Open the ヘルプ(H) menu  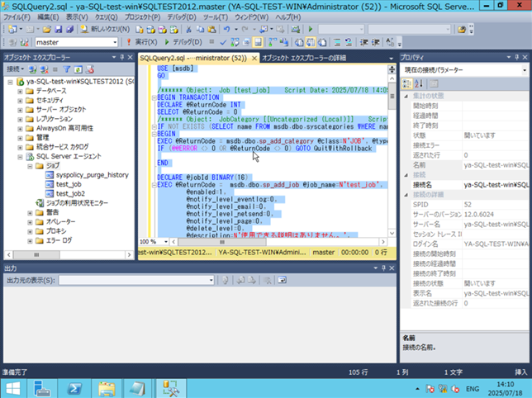tap(288, 17)
